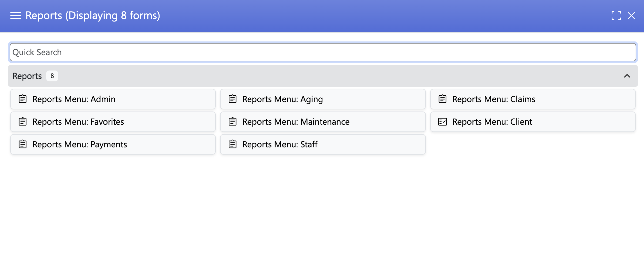Close the Reports panel
Screen dimensions: 644x278
coord(631,15)
